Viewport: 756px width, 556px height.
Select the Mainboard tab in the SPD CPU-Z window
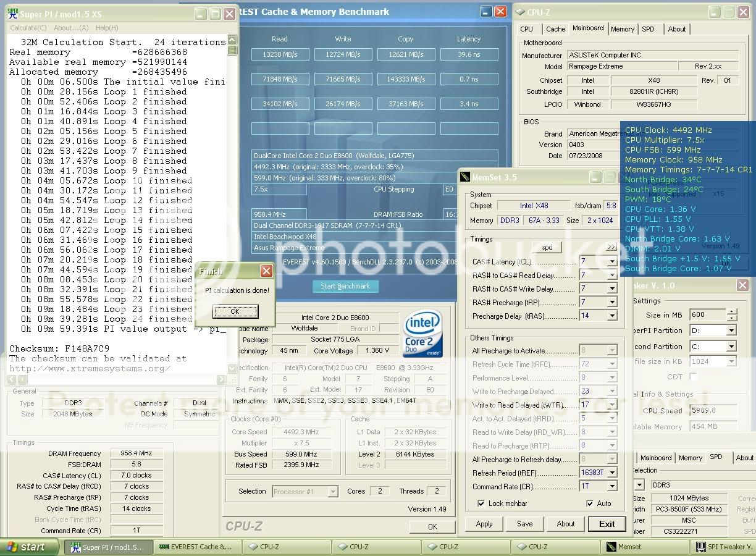coord(655,458)
